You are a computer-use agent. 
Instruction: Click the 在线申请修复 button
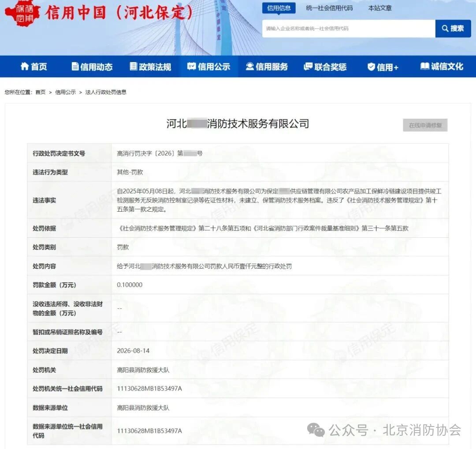click(x=425, y=125)
